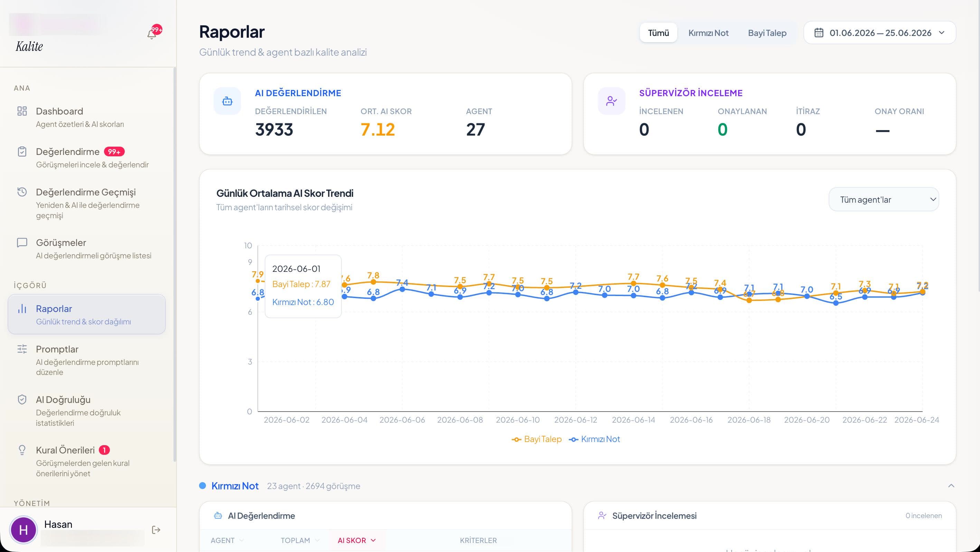
Task: Click the Kural Önerileri badge showing 1
Action: click(104, 450)
